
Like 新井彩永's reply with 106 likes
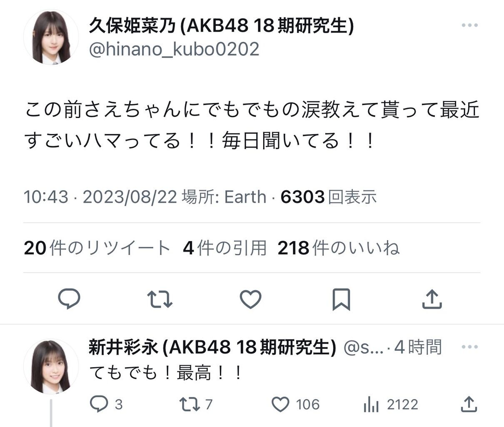[x=296, y=404]
